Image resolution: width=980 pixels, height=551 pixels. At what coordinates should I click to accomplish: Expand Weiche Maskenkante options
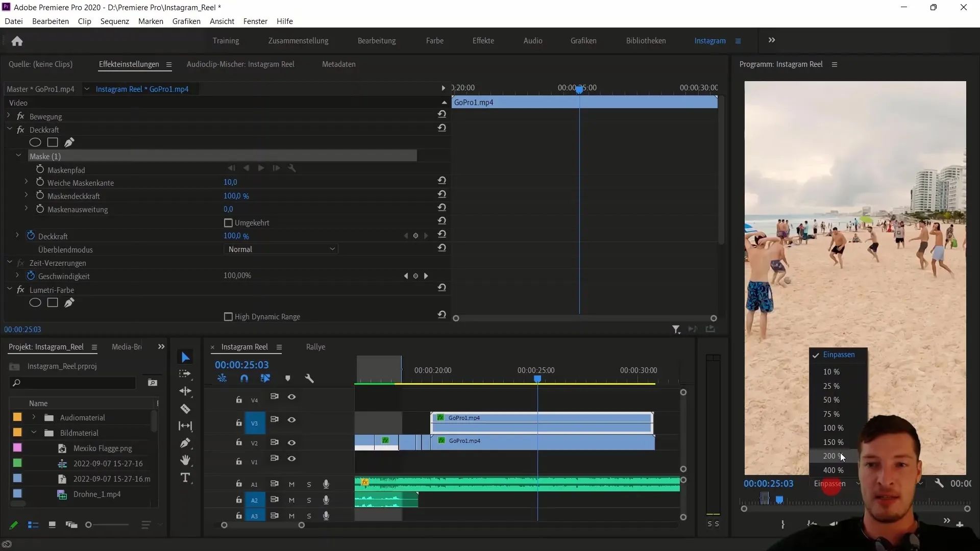[x=26, y=182]
